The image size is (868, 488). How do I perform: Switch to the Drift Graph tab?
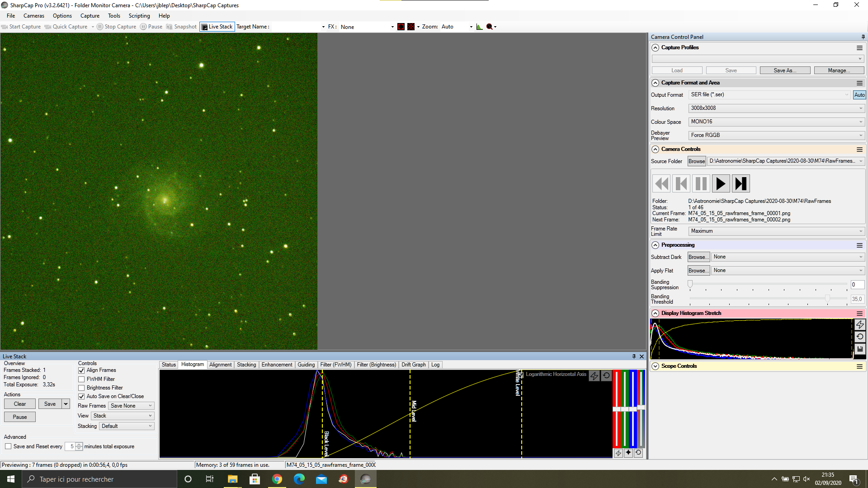click(413, 365)
